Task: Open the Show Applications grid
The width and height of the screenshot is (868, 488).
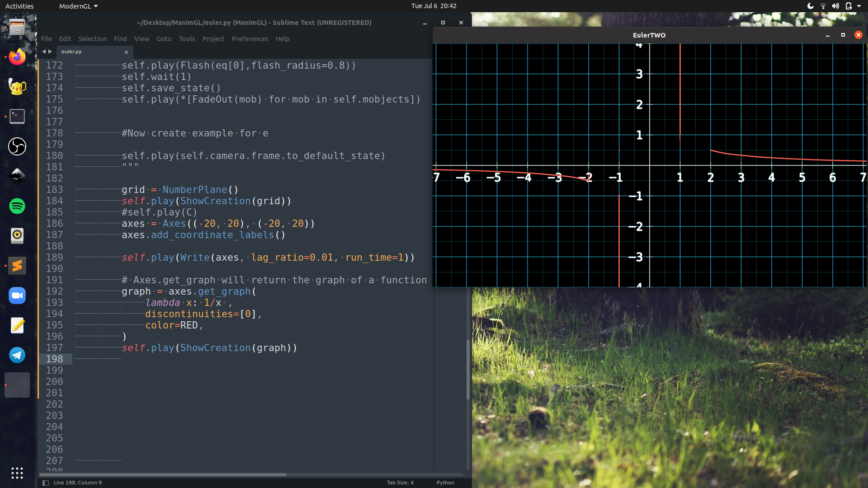Action: point(17,473)
